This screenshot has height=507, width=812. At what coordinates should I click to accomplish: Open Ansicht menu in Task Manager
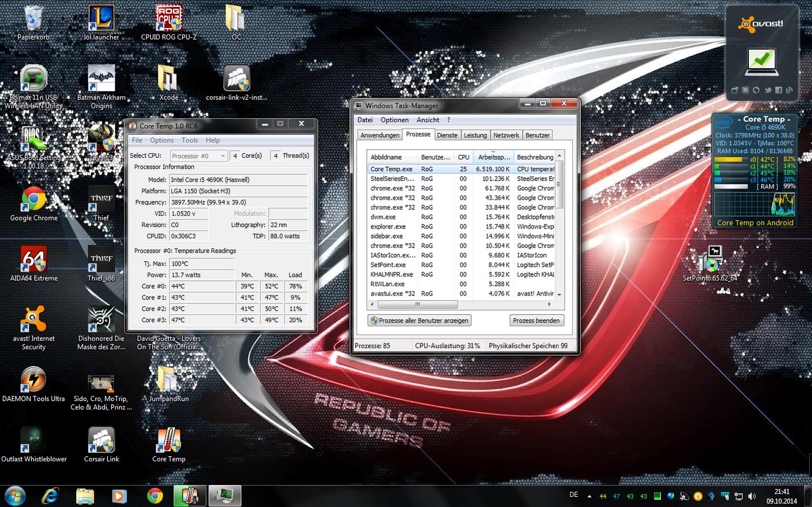point(428,120)
